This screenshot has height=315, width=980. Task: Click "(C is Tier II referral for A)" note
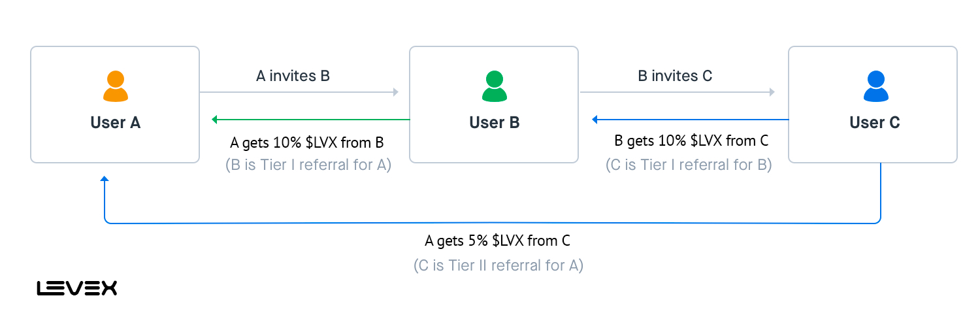click(x=498, y=265)
